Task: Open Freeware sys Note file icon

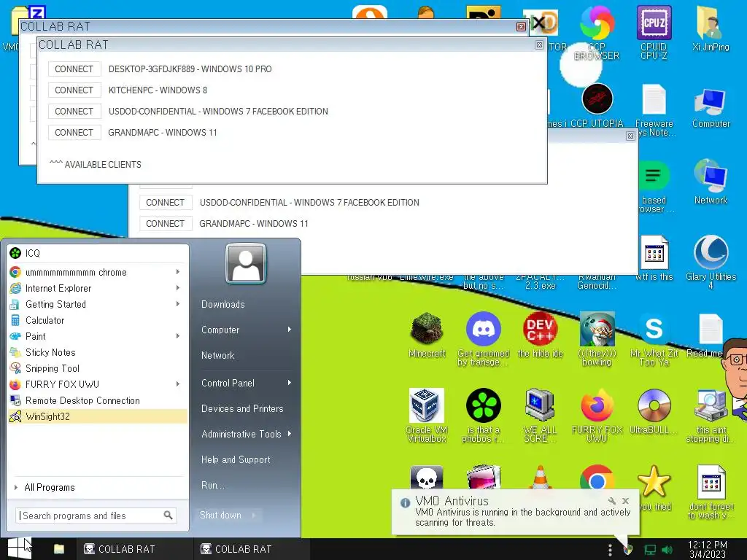Action: click(x=654, y=110)
